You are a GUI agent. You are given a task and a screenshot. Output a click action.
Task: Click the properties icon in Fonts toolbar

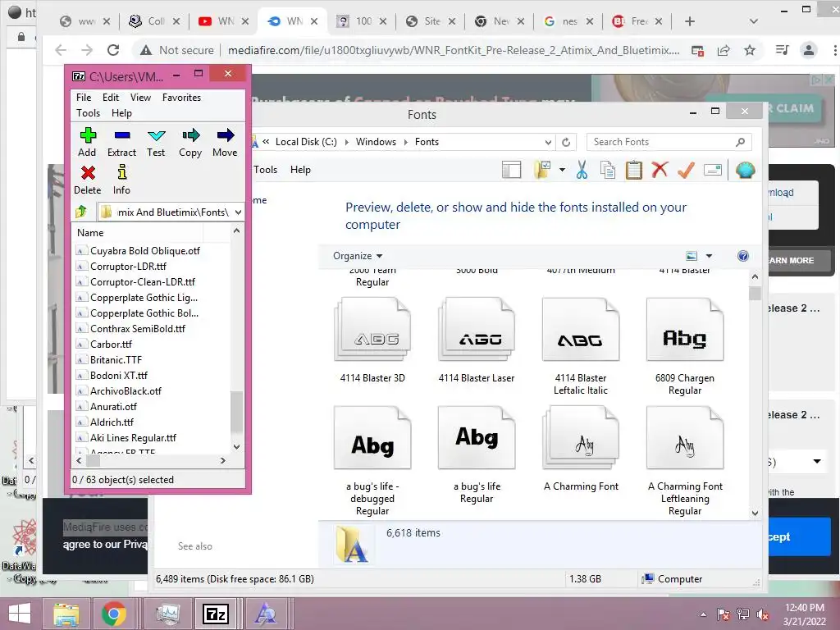713,170
